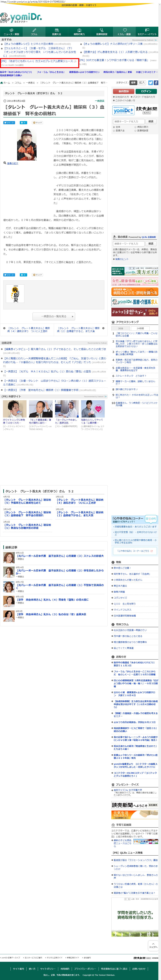Click 心や体の悩み コーナーはこちら button
The image size is (161, 980).
(135, 551)
